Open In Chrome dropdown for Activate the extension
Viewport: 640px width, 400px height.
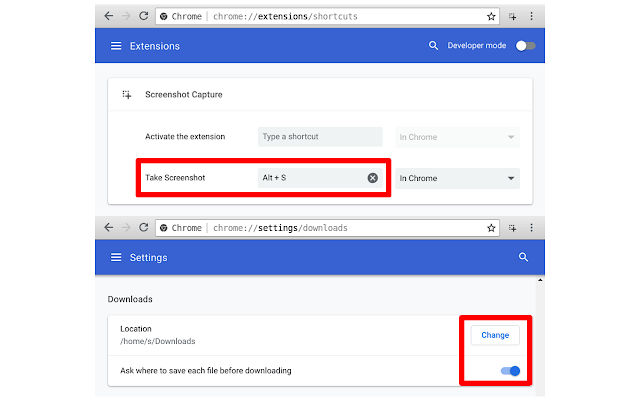point(457,137)
